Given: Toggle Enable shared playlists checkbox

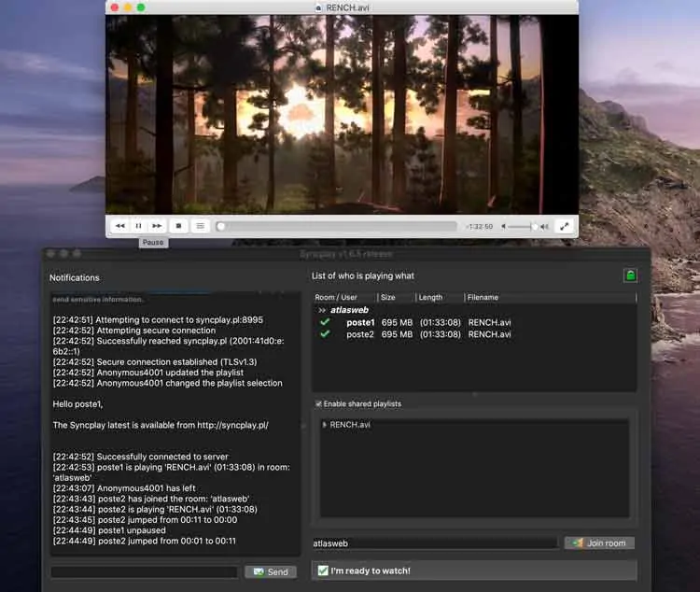Looking at the screenshot, I should pyautogui.click(x=318, y=404).
